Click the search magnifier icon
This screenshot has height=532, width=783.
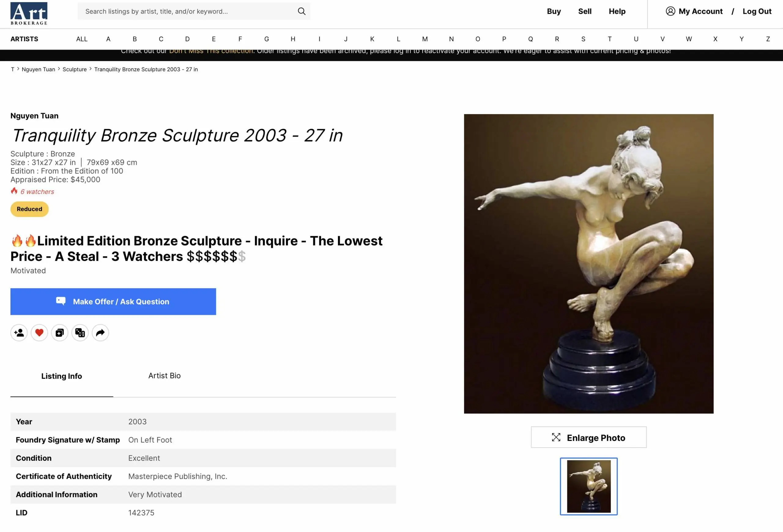pyautogui.click(x=302, y=11)
